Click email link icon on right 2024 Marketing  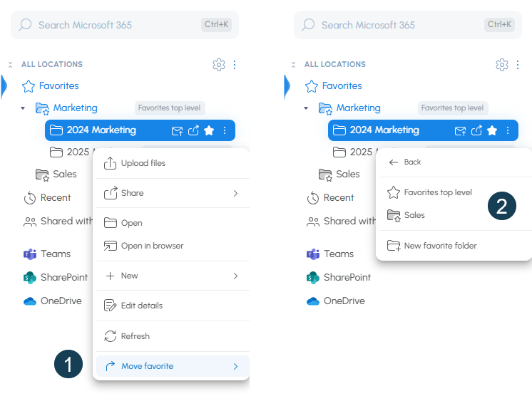[460, 130]
